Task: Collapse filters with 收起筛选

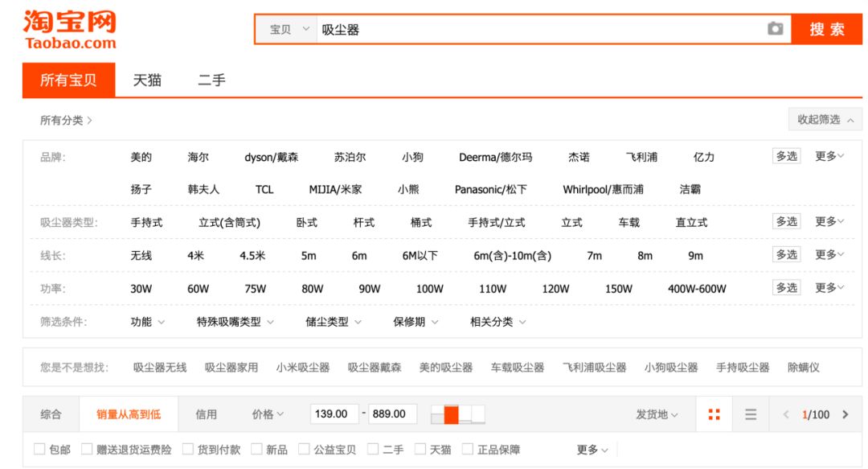Action: coord(825,120)
